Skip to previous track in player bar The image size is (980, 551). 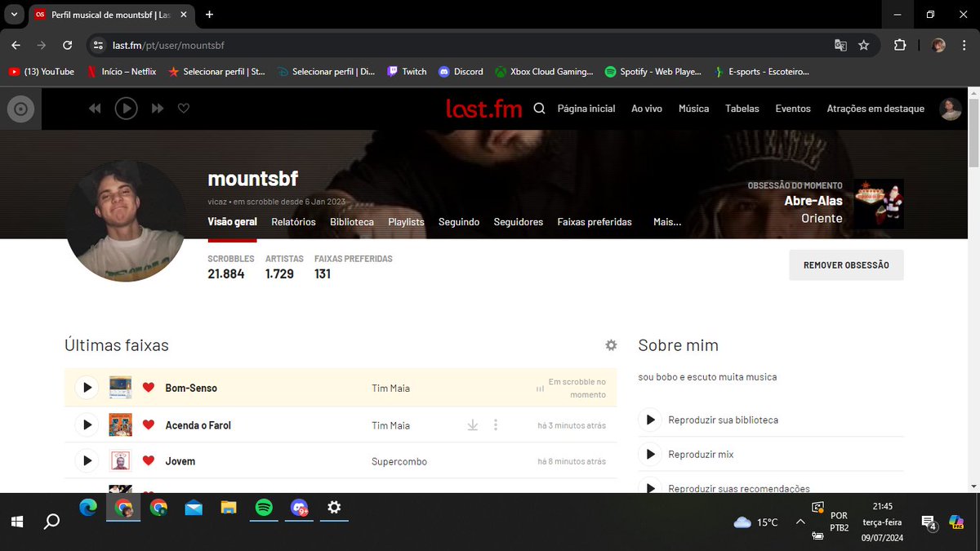click(x=95, y=108)
